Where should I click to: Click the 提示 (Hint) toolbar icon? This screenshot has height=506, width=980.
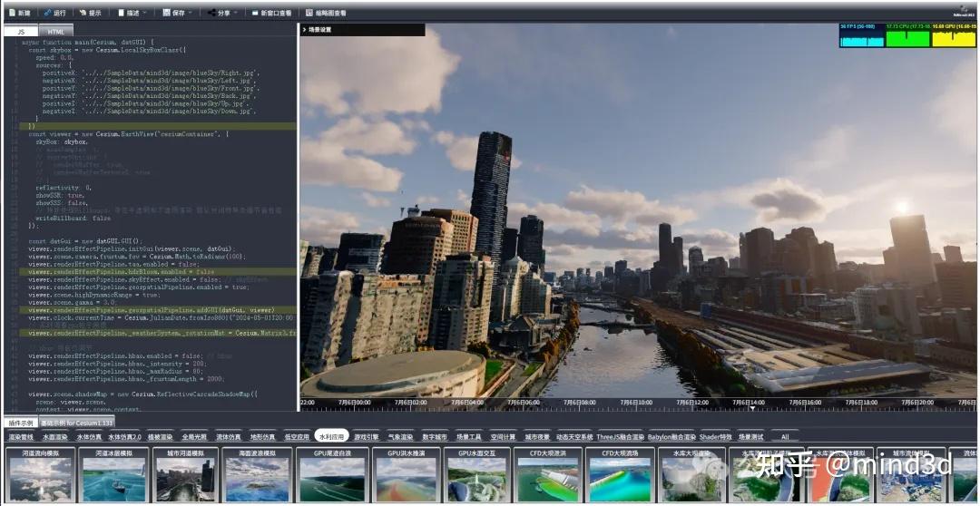(x=91, y=14)
